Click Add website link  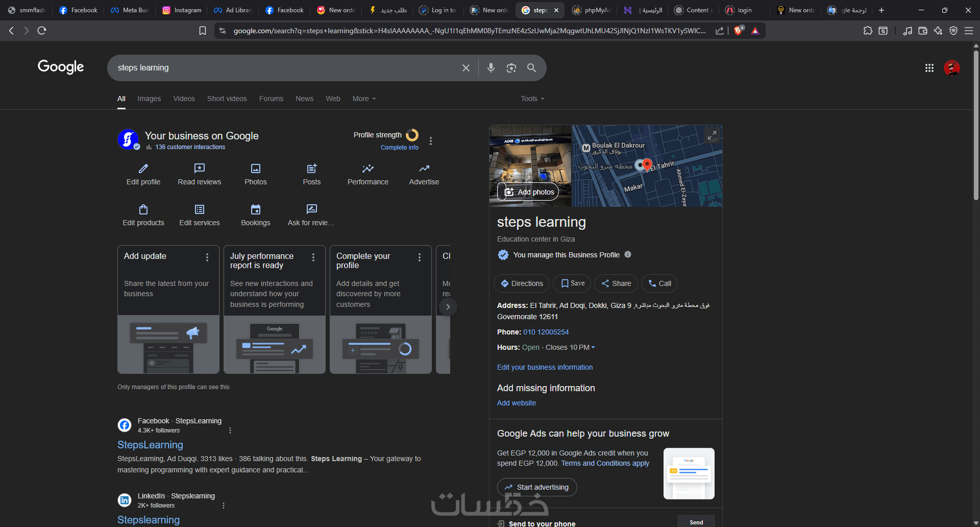[x=517, y=403]
